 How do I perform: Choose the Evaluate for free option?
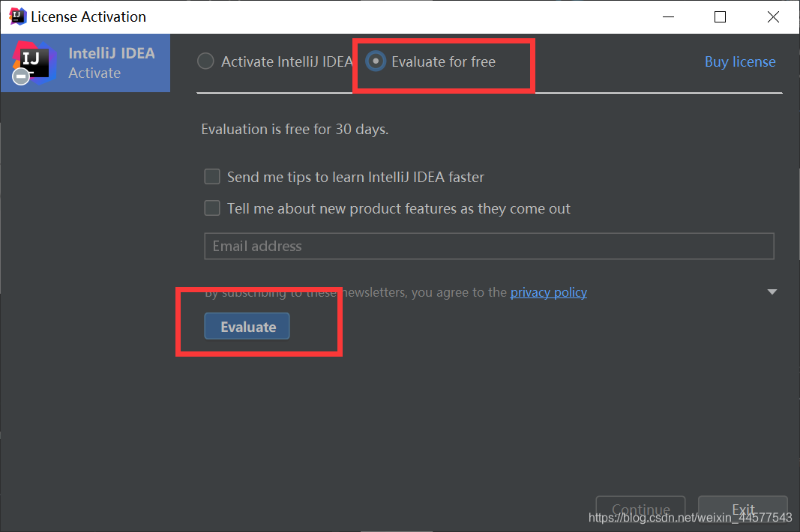(x=376, y=61)
